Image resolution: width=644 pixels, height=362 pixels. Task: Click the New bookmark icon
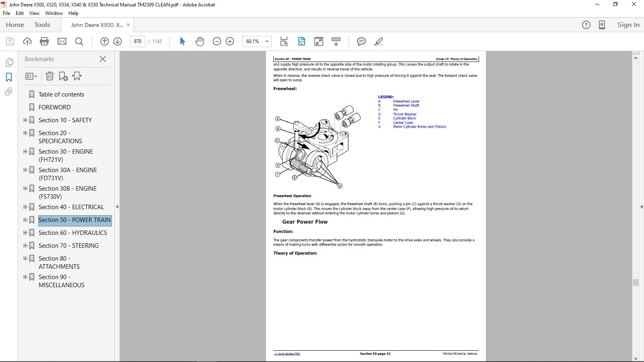pos(63,76)
